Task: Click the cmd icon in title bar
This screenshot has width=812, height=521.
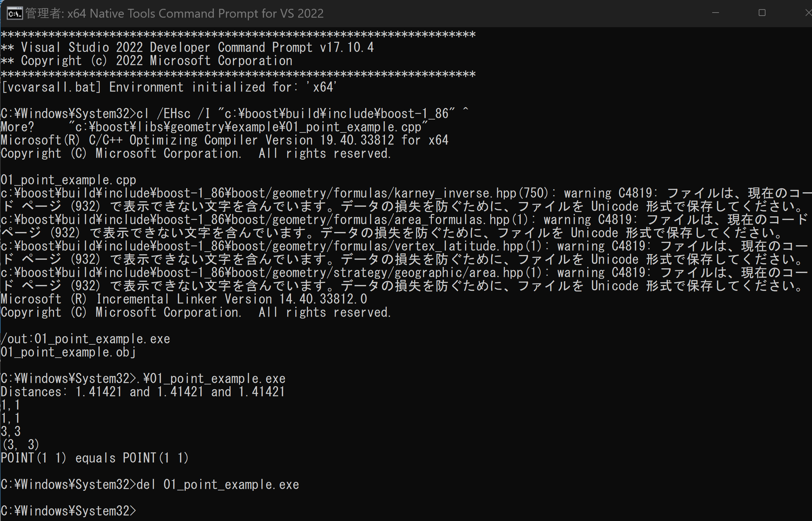Action: tap(15, 14)
